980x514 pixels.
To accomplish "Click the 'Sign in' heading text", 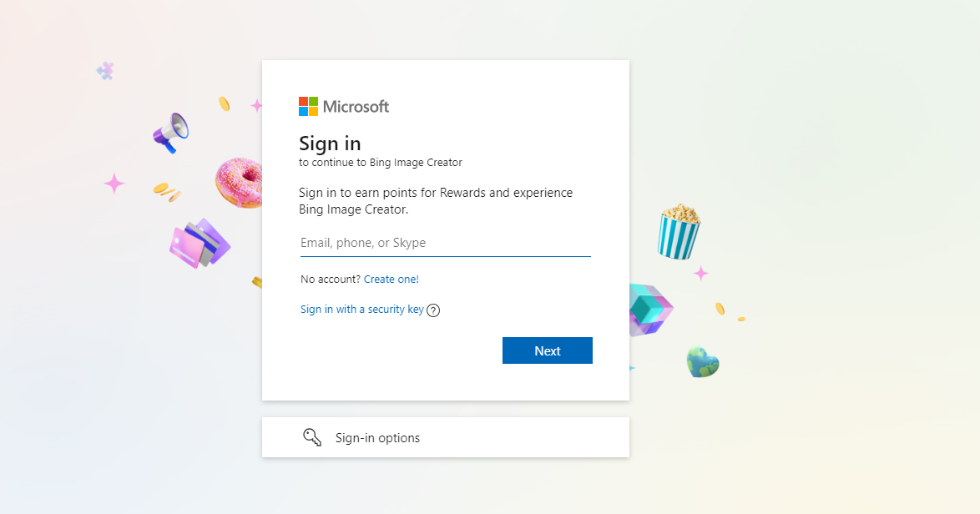I will click(330, 144).
